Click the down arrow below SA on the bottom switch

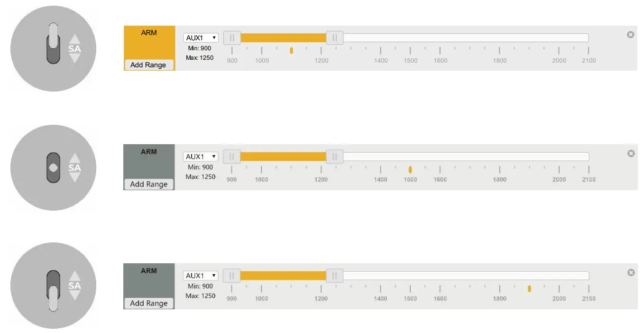[74, 295]
